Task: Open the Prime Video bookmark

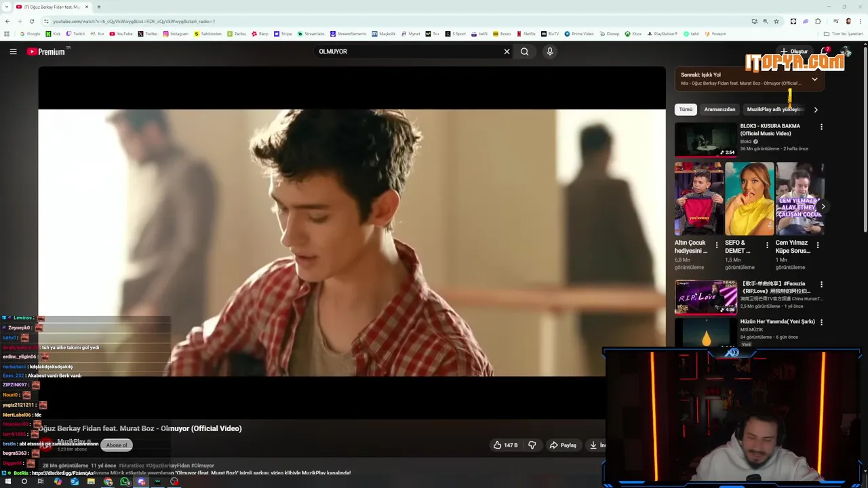Action: pos(579,34)
